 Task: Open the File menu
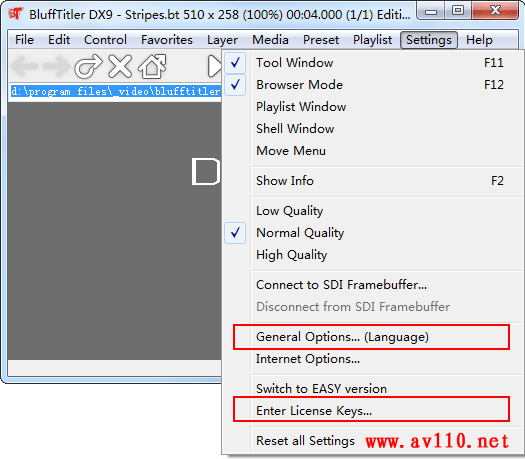click(24, 40)
